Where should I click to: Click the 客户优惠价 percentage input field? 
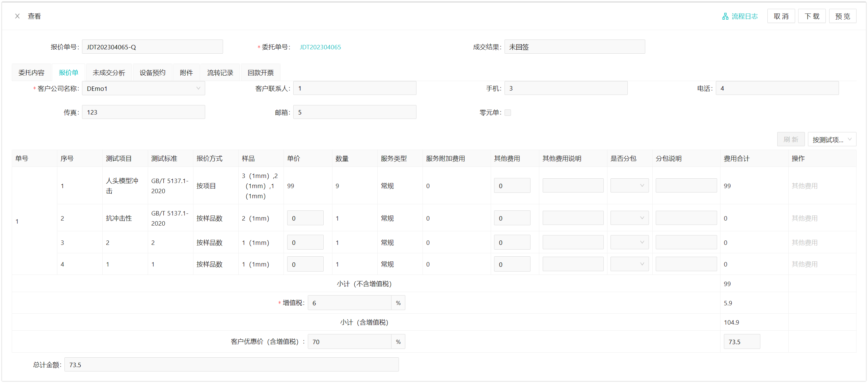pos(349,342)
